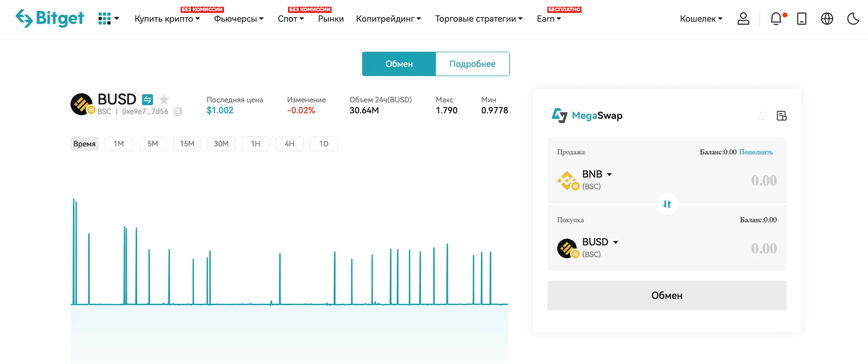The image size is (868, 364).
Task: Swap sell and buy tokens direction
Action: 667,204
